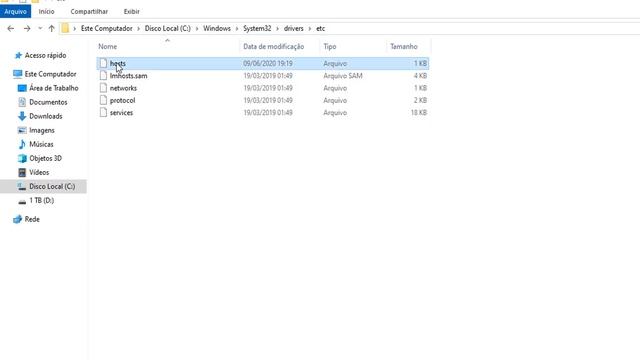The height and width of the screenshot is (360, 640).
Task: Click the Disco Local (C:) drive icon
Action: pyautogui.click(x=22, y=187)
